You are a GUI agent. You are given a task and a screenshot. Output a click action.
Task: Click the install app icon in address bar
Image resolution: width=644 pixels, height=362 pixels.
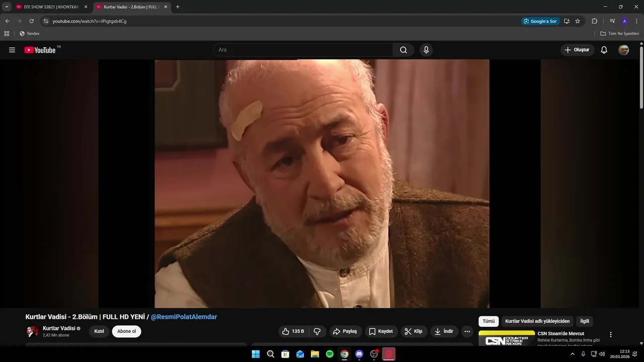[x=567, y=21]
